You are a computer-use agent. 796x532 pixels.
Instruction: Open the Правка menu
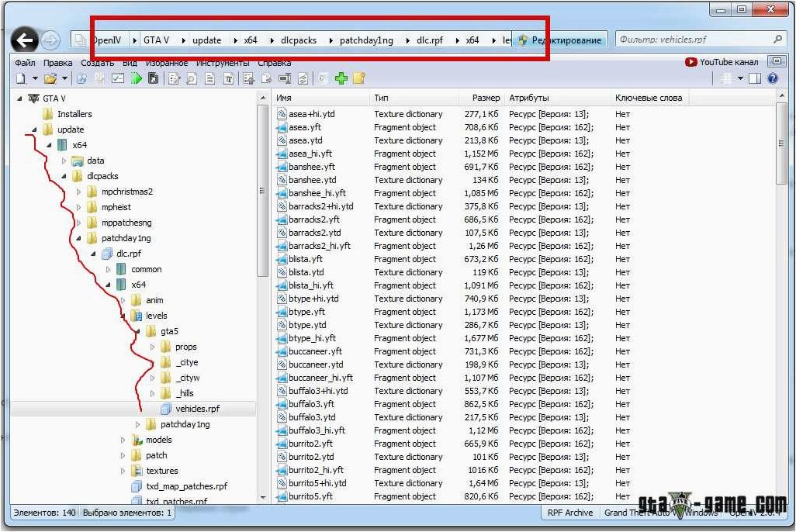pyautogui.click(x=57, y=63)
